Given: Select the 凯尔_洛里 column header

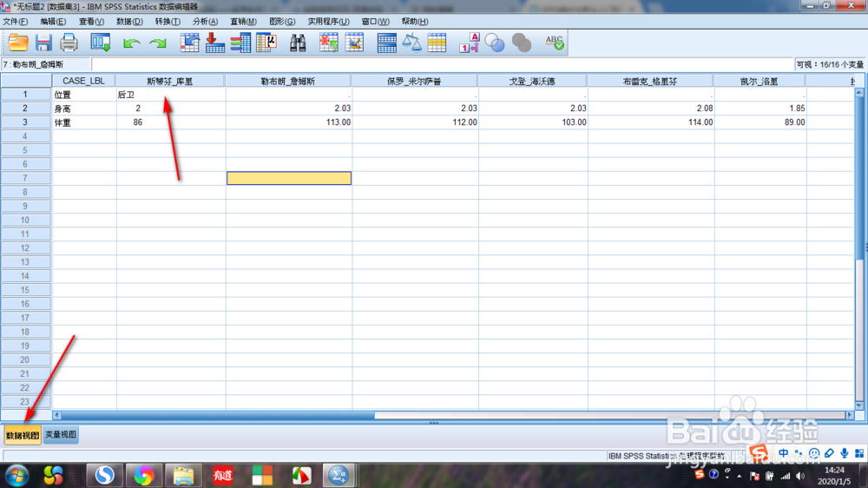Looking at the screenshot, I should [759, 81].
